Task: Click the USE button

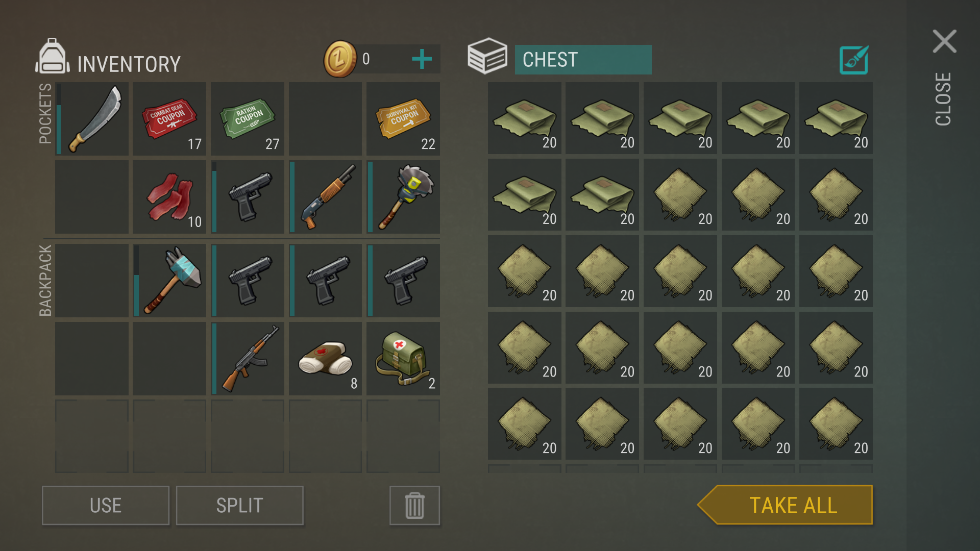Action: [106, 506]
